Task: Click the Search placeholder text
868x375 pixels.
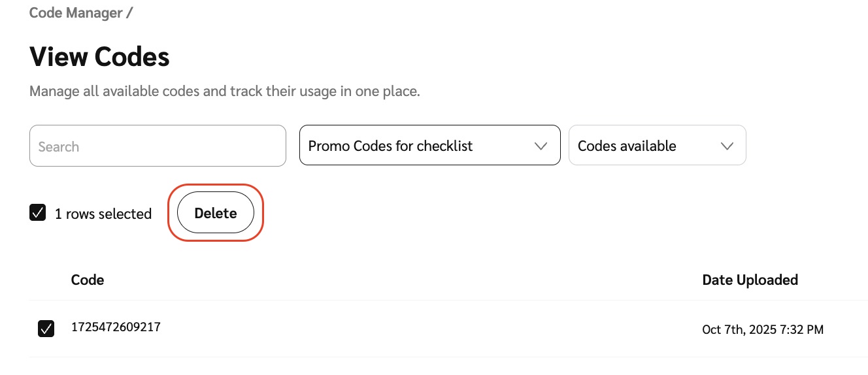Action: pos(59,146)
